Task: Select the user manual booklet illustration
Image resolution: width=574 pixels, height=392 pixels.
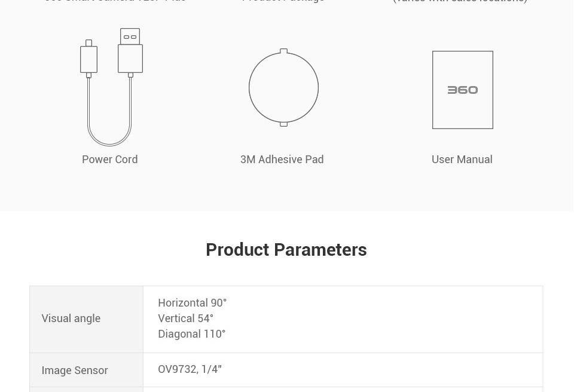Action: (463, 90)
